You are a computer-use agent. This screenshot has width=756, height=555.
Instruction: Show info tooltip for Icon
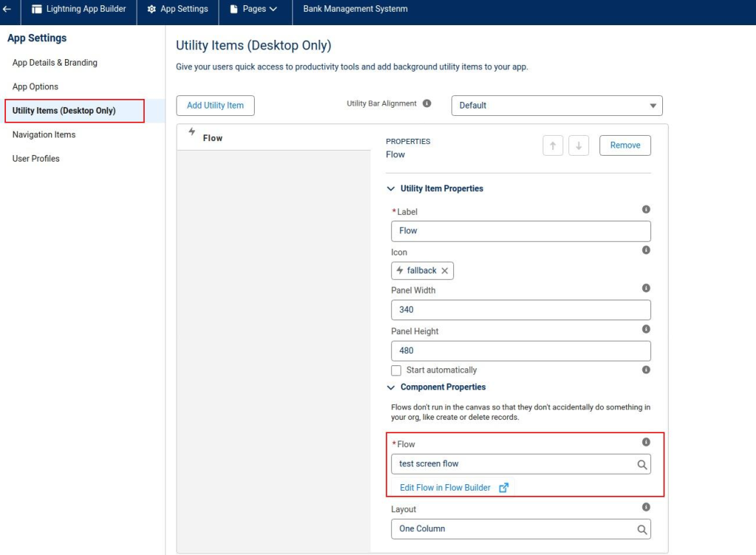point(646,250)
